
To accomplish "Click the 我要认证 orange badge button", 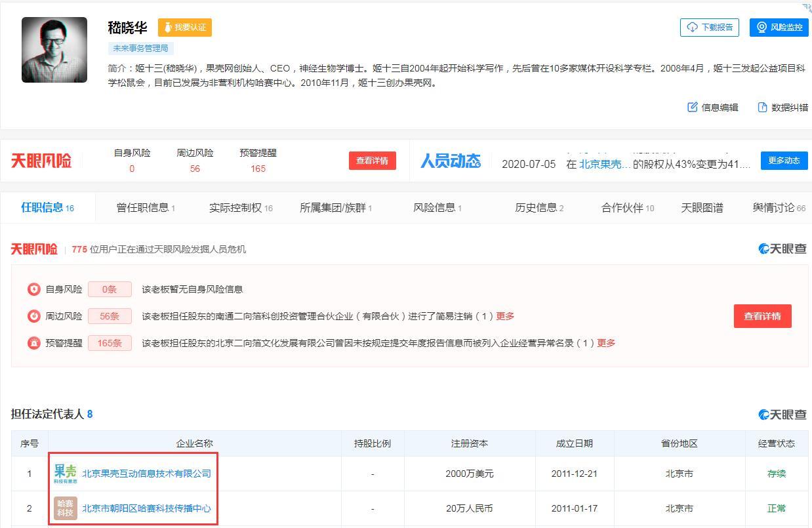I will click(x=185, y=28).
